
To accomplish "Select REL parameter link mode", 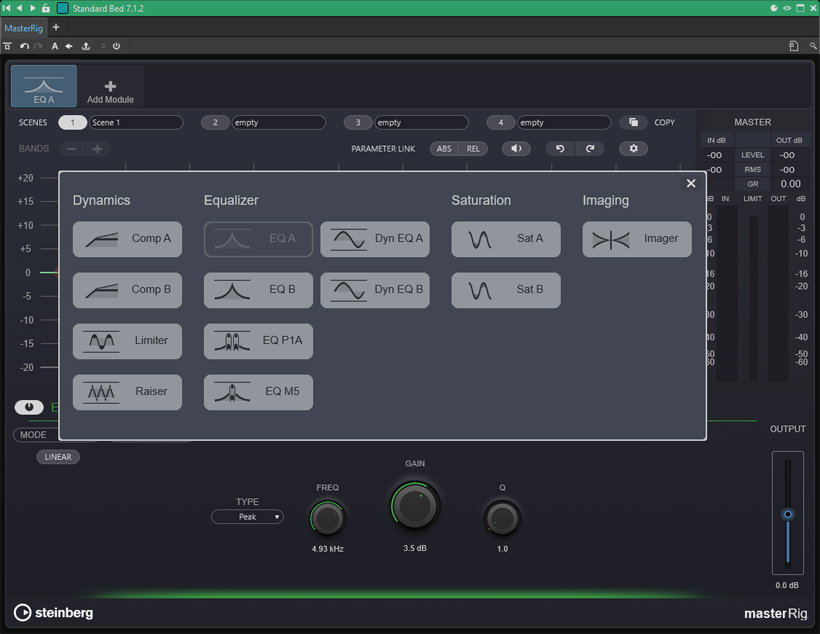I will point(473,149).
